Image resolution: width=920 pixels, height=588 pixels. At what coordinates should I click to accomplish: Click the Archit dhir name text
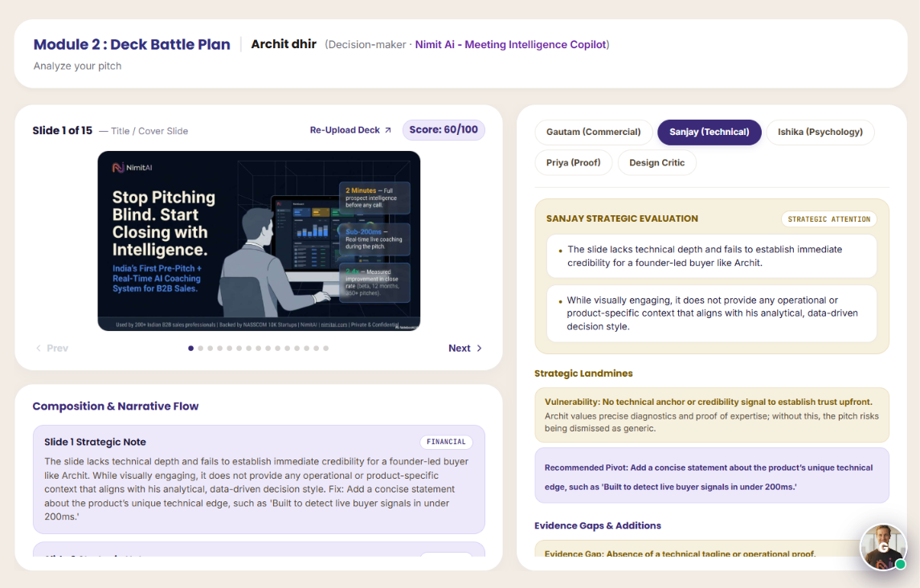click(x=284, y=44)
